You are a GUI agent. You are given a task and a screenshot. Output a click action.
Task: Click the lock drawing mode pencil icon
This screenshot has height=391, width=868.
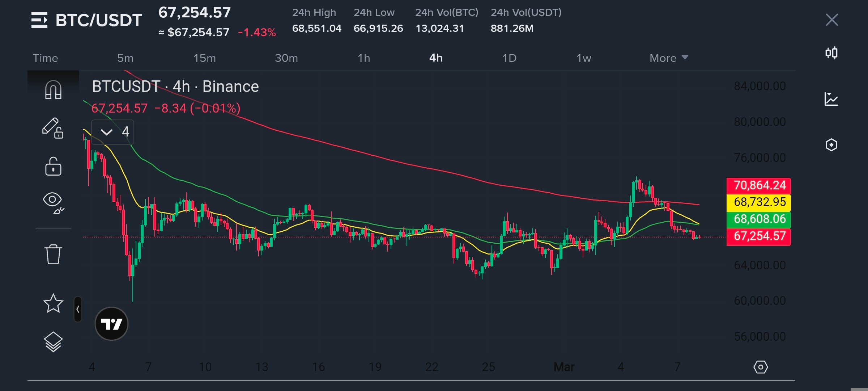pos(53,128)
